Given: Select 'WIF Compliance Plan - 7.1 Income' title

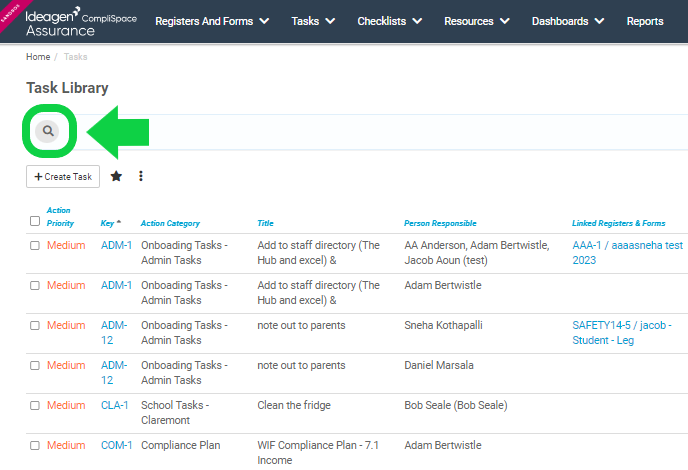Looking at the screenshot, I should pyautogui.click(x=318, y=452).
